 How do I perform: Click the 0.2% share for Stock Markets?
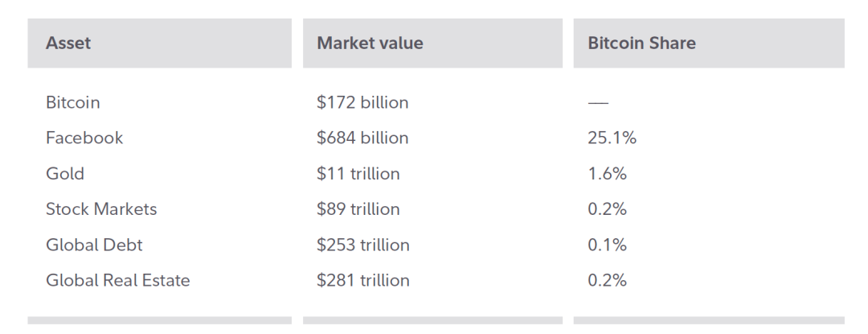607,209
